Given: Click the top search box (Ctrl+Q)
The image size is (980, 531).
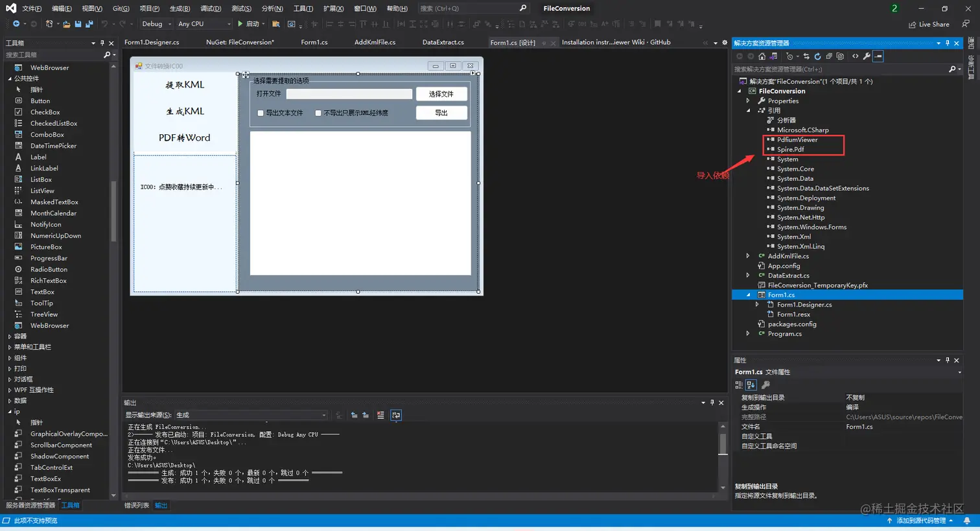Looking at the screenshot, I should click(x=473, y=8).
